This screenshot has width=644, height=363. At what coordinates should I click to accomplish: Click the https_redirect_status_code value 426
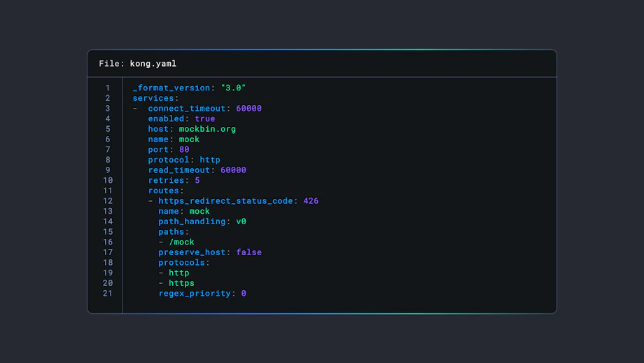coord(311,201)
